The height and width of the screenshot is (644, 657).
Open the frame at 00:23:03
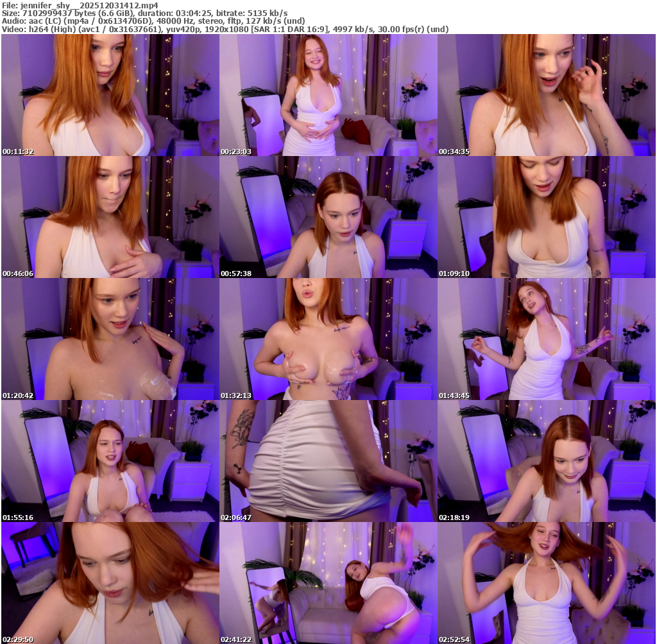click(328, 95)
